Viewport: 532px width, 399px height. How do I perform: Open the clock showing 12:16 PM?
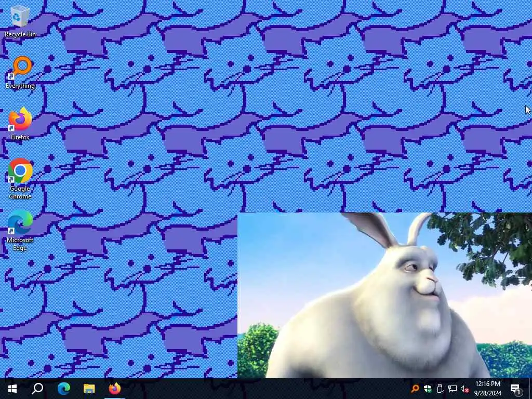[487, 389]
